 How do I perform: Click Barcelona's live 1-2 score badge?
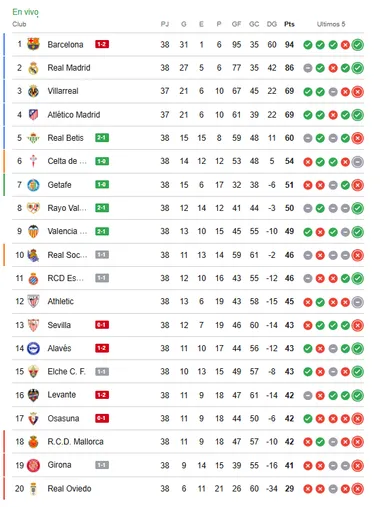102,44
